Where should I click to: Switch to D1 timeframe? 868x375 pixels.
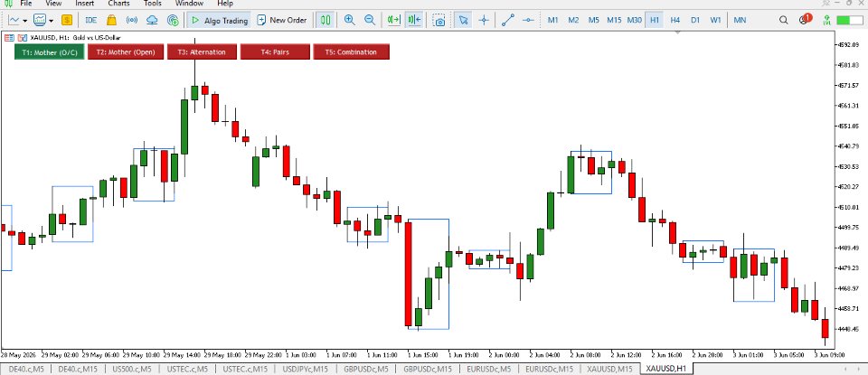(x=695, y=21)
